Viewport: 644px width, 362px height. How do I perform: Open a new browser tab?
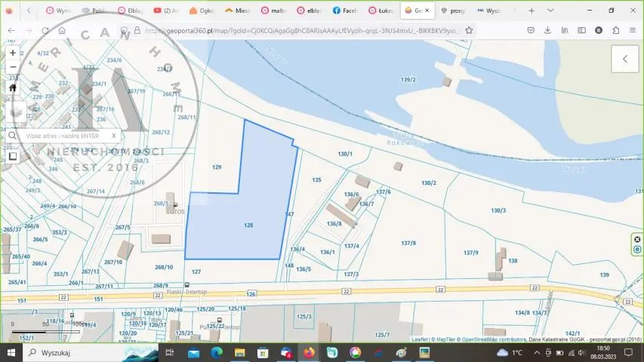[532, 11]
